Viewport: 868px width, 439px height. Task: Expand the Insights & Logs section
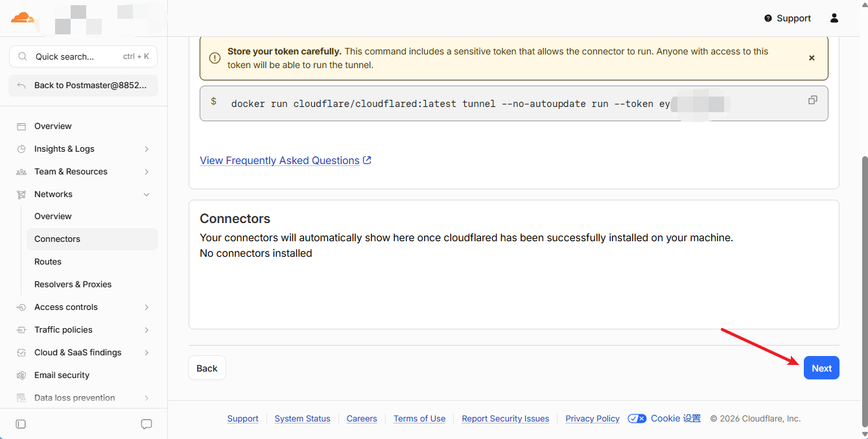pyautogui.click(x=83, y=149)
